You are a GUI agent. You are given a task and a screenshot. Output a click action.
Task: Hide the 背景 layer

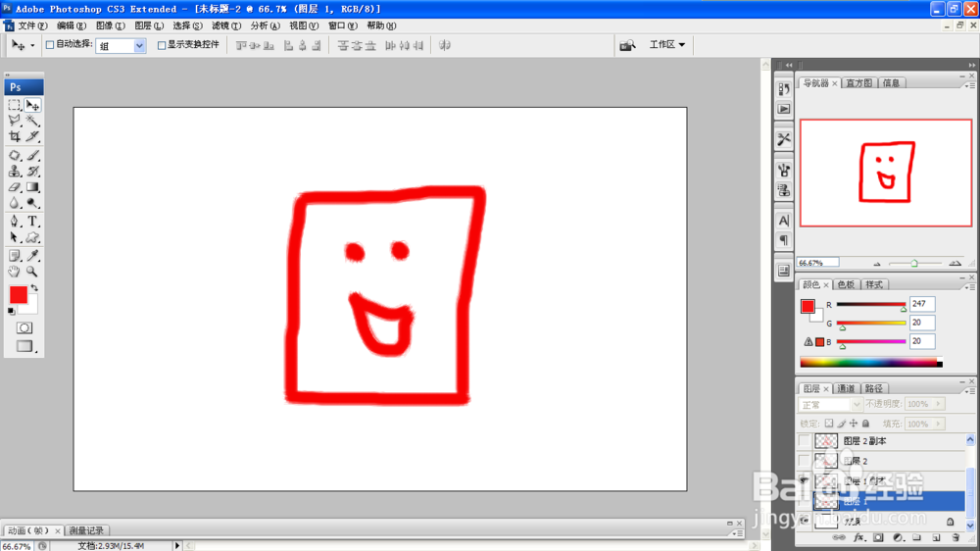(x=804, y=521)
